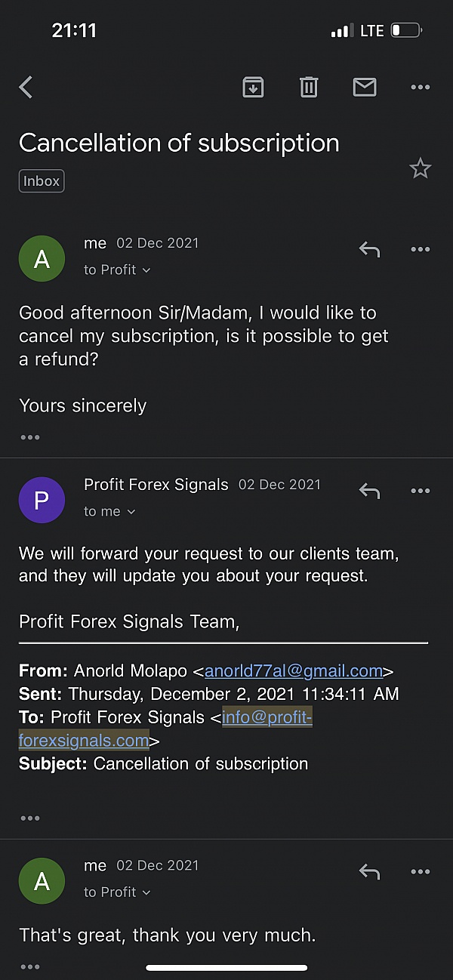Screen dimensions: 453x980
Task: Open more options for first message
Action: click(420, 249)
